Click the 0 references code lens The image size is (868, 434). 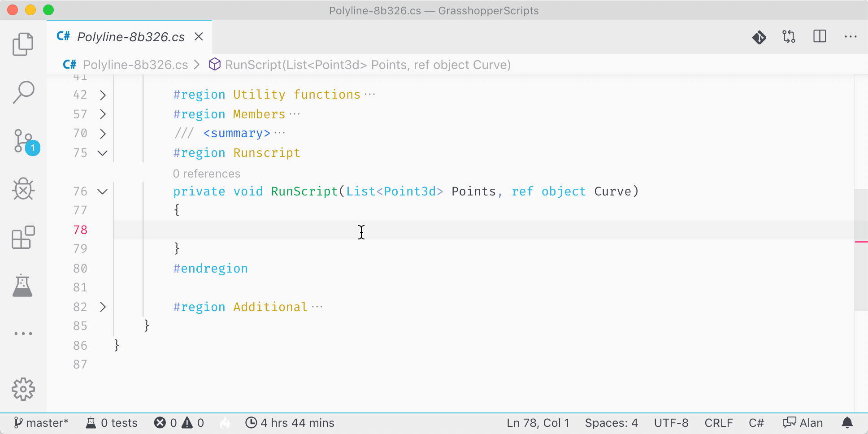point(207,174)
